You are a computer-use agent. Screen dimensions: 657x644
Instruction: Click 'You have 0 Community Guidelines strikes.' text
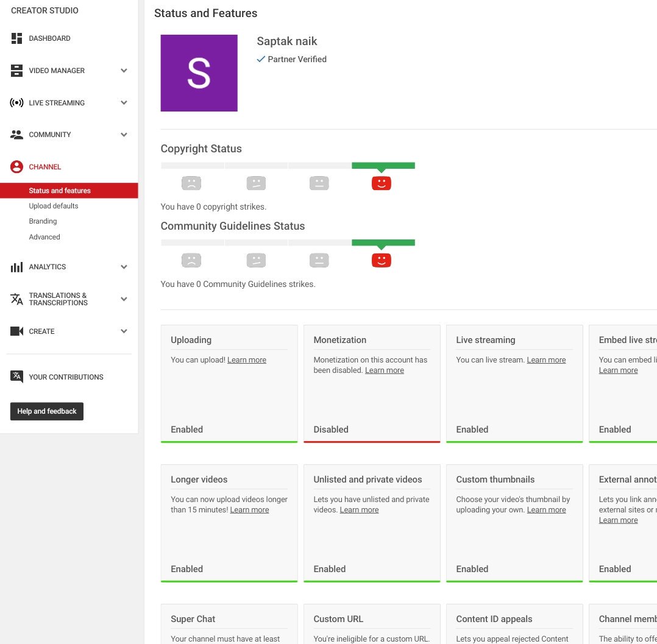238,284
